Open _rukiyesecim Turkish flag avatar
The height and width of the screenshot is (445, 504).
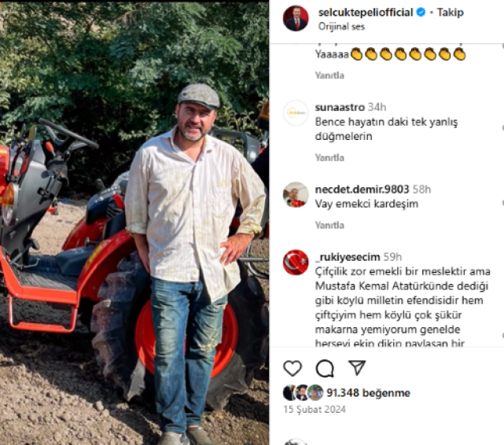[x=296, y=263]
